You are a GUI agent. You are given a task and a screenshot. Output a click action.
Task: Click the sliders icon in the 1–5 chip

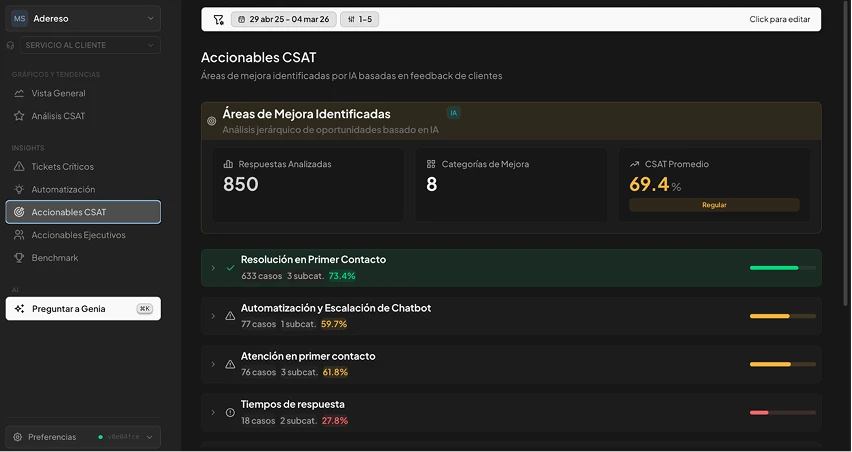click(351, 20)
